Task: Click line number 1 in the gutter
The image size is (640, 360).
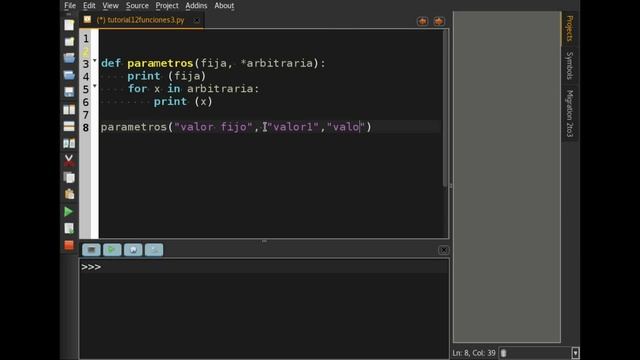Action: point(86,38)
